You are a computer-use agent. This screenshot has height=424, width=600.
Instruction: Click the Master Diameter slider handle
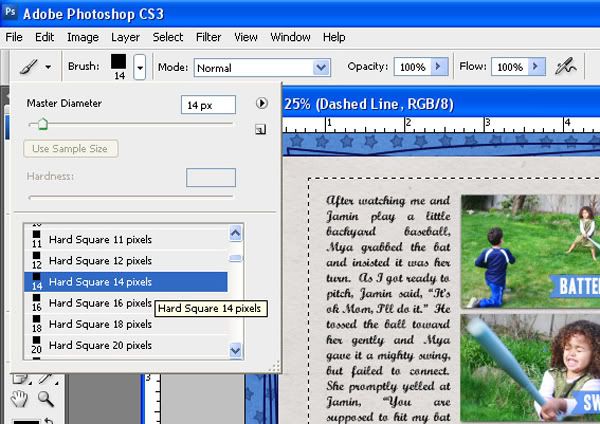pos(41,124)
